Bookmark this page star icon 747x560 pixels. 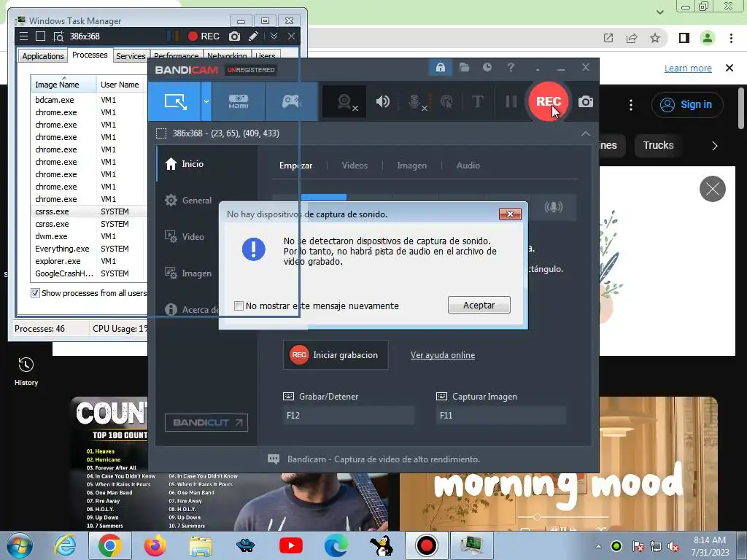[655, 38]
